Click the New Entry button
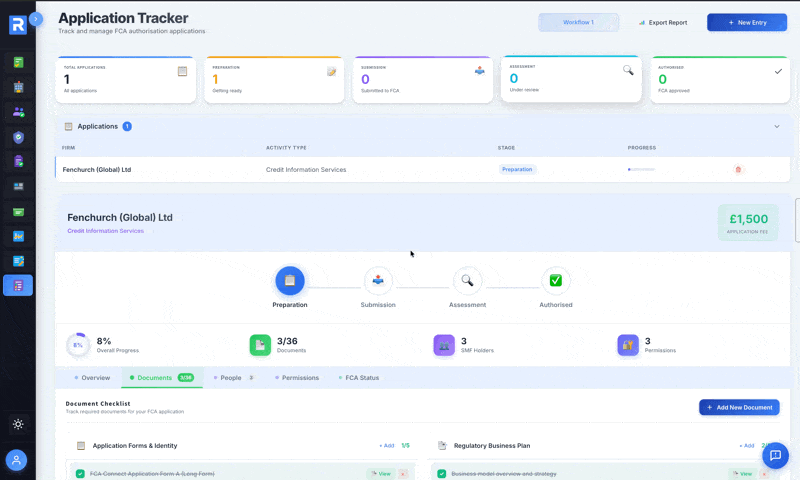The width and height of the screenshot is (800, 480). (x=747, y=22)
